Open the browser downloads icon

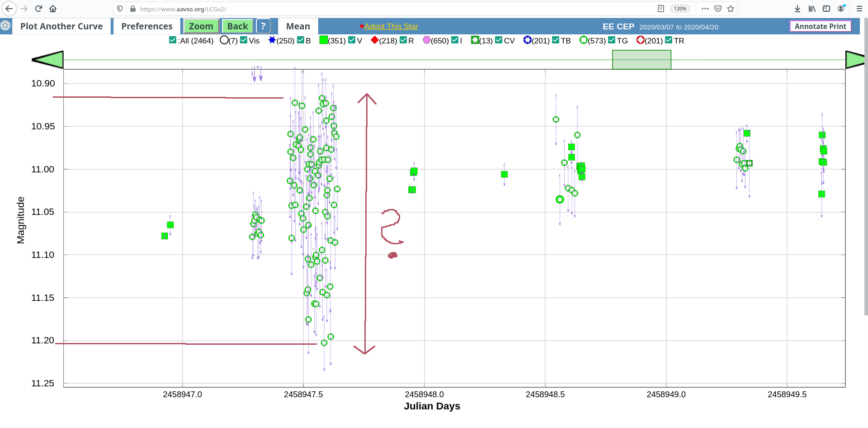[797, 9]
